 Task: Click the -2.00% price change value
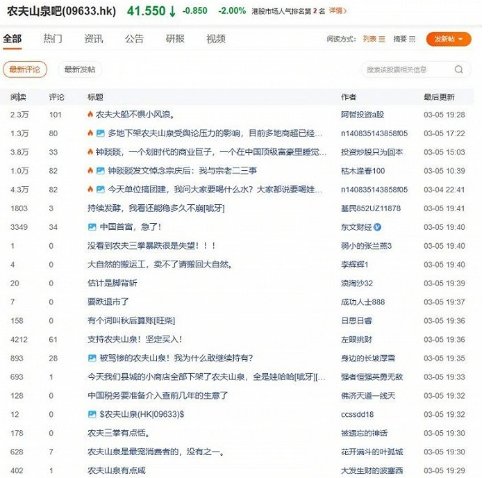coord(232,11)
